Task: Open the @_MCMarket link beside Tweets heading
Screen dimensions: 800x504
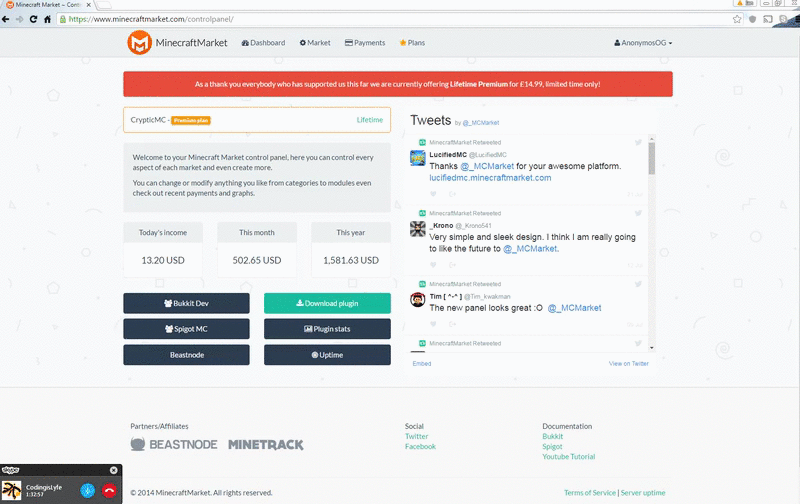Action: (481, 123)
